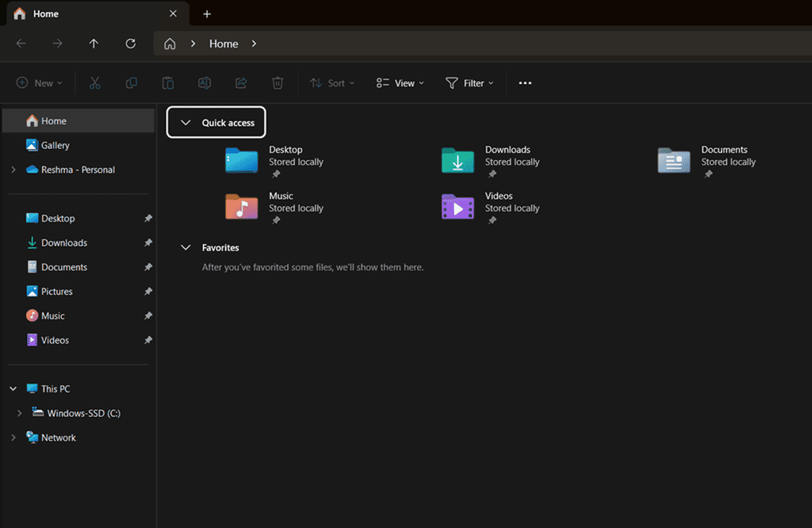
Task: Click the Paste clipboard icon
Action: pos(167,83)
